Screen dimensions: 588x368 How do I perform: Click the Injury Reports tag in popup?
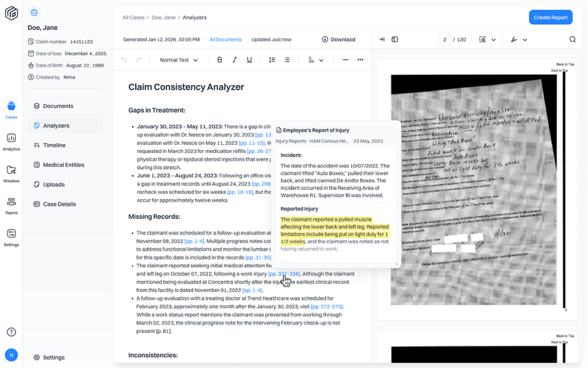tap(291, 141)
